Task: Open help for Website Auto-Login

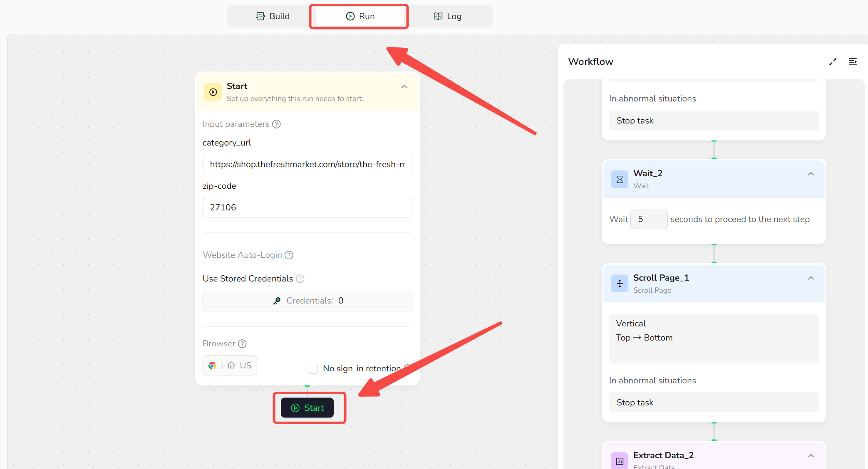Action: [x=289, y=255]
